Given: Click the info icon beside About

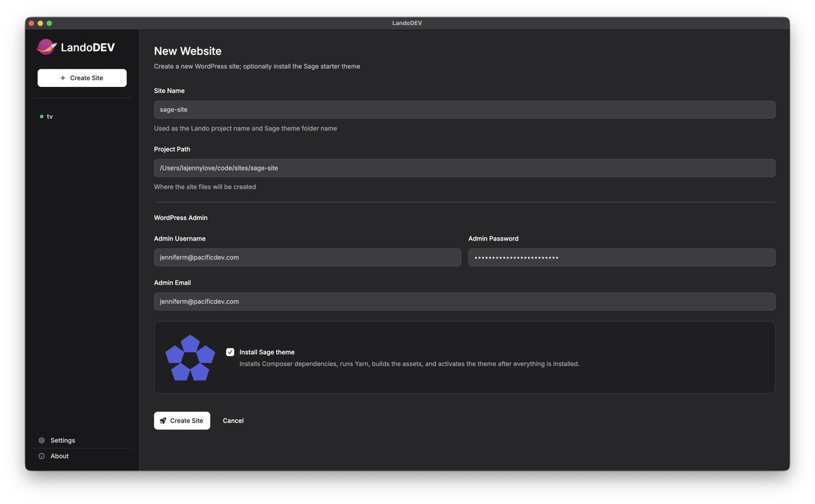Looking at the screenshot, I should 41,456.
